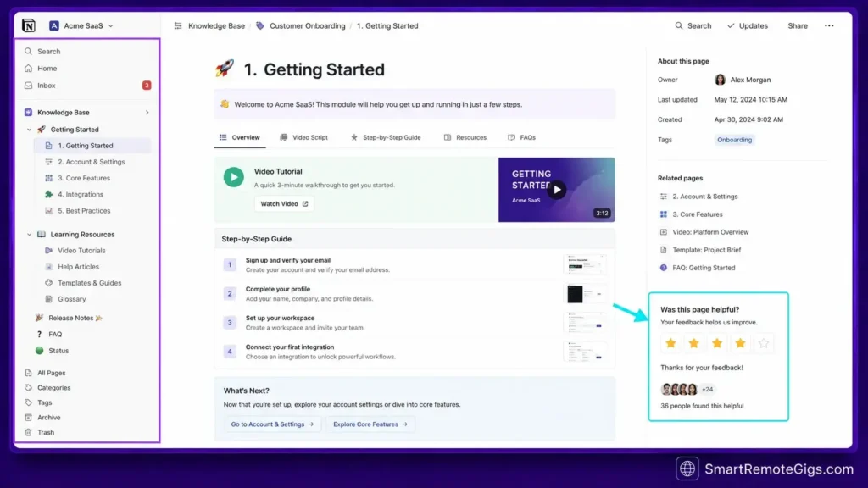Image resolution: width=868 pixels, height=488 pixels.
Task: Switch to the FAQs tab
Action: tap(521, 137)
